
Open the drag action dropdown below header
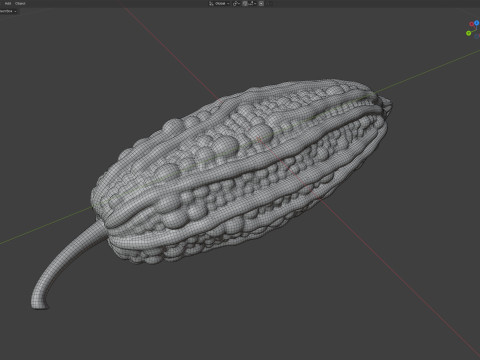click(8, 11)
